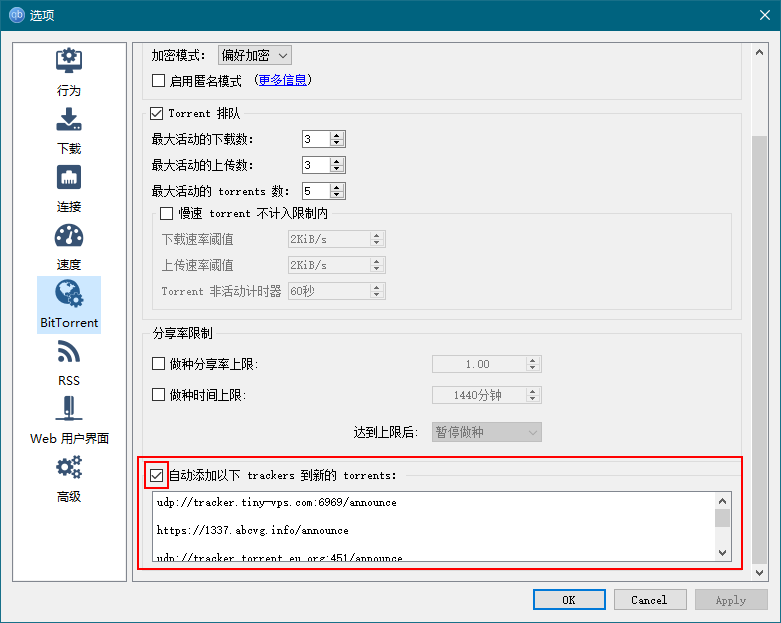Increase 最大活动的下载数 value
Screen dimensions: 781x623
[x=337, y=135]
